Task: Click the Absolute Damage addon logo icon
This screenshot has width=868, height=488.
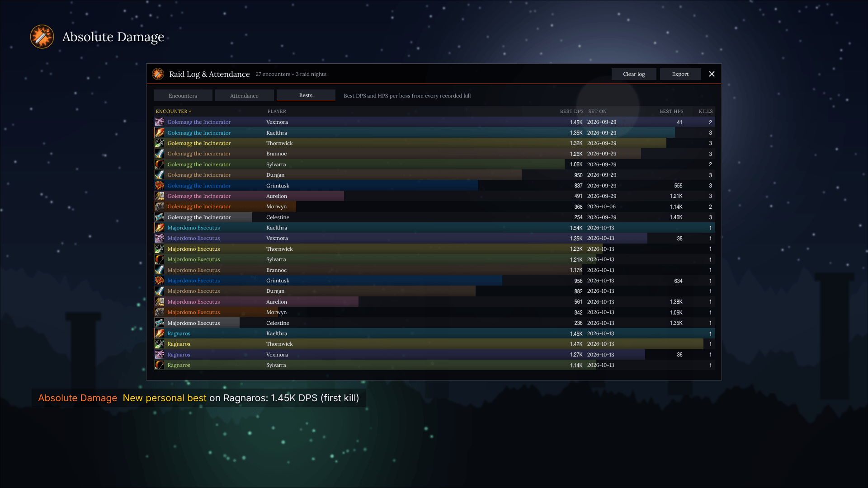Action: [42, 37]
